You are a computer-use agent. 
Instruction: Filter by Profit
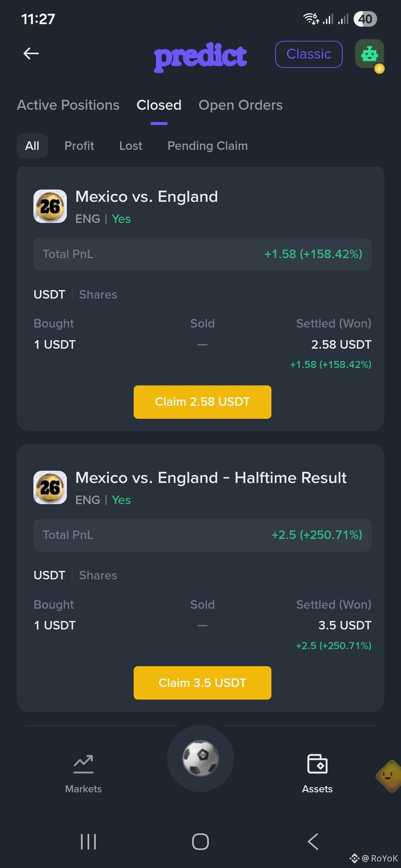click(x=79, y=146)
